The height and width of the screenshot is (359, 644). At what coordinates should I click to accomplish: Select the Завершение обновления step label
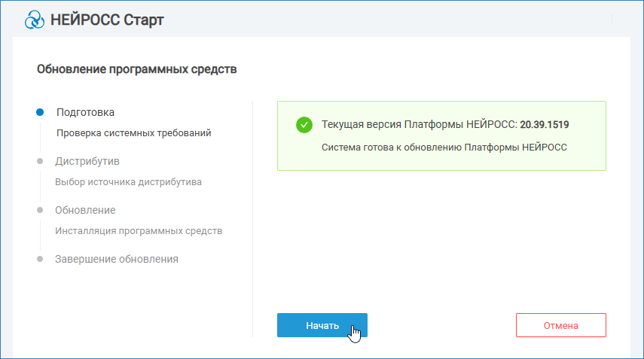point(117,259)
